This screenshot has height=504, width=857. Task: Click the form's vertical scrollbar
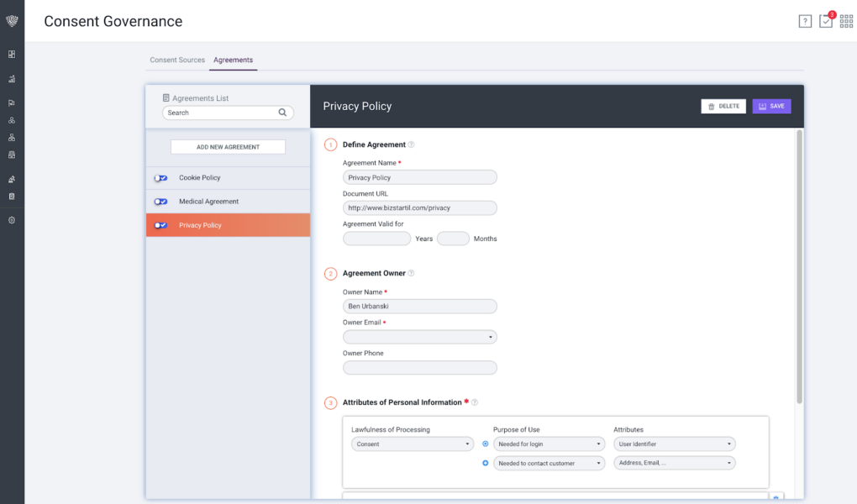coord(799,269)
